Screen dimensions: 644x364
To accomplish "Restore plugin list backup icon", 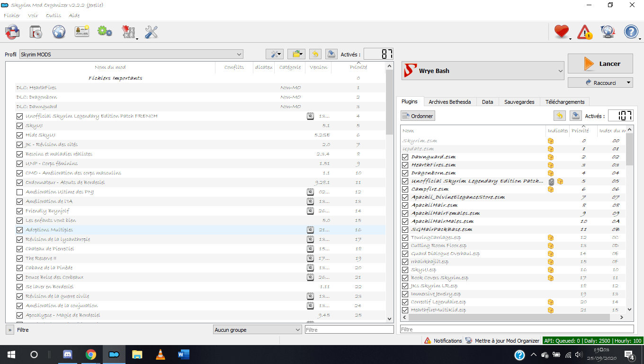I will (559, 116).
